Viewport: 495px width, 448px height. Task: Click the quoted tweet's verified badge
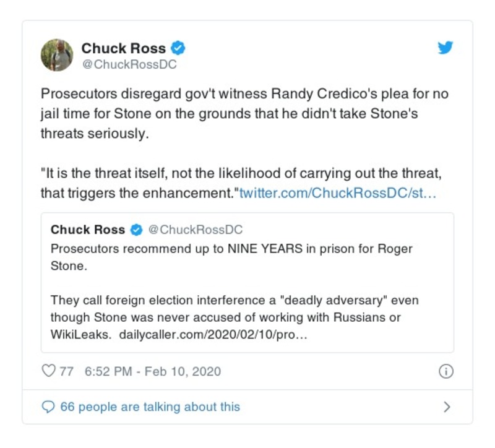pos(136,230)
